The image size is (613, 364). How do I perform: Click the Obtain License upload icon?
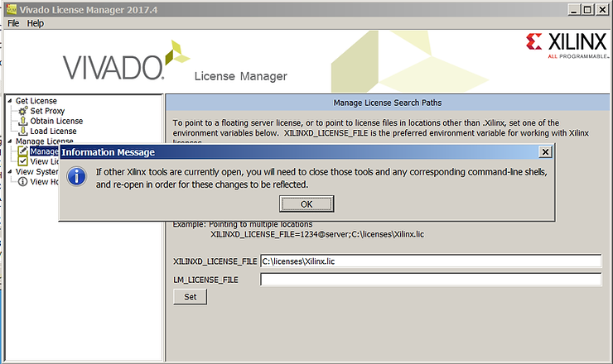tap(22, 121)
